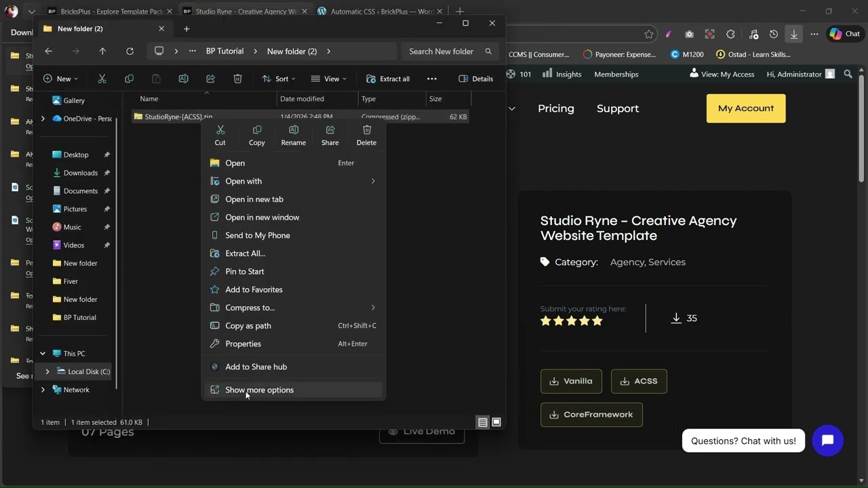Expand Local Disk (C:) node
The width and height of the screenshot is (868, 488).
click(x=47, y=371)
